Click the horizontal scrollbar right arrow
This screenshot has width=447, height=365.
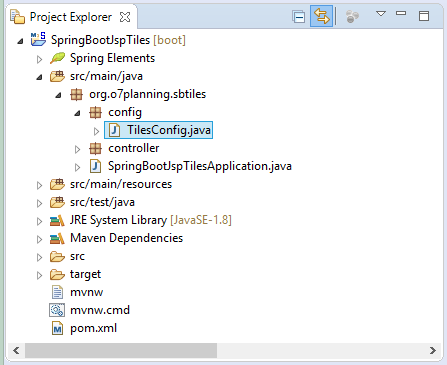click(432, 350)
